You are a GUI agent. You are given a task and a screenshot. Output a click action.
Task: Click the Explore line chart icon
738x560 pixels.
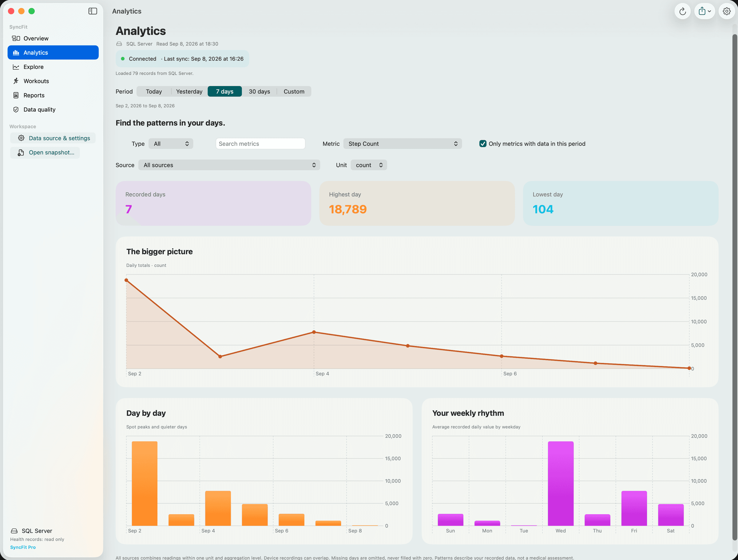[16, 67]
